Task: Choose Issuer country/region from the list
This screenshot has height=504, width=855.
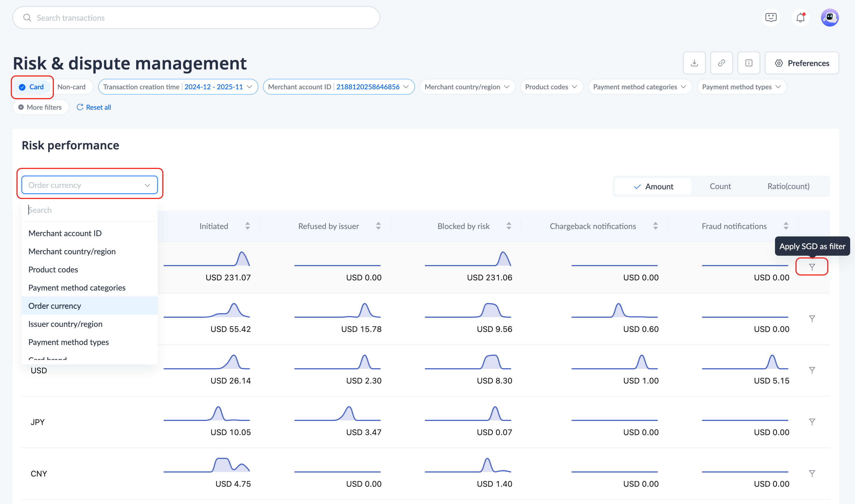Action: pos(65,324)
